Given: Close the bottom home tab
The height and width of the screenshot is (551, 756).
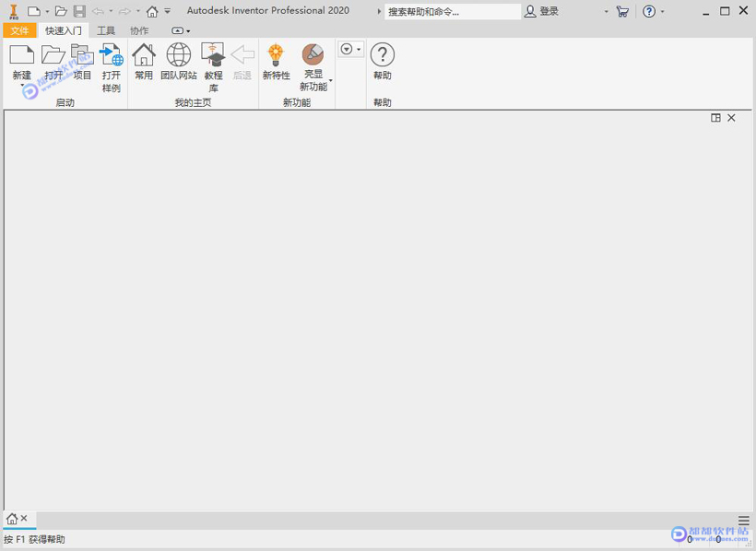Looking at the screenshot, I should pyautogui.click(x=24, y=518).
